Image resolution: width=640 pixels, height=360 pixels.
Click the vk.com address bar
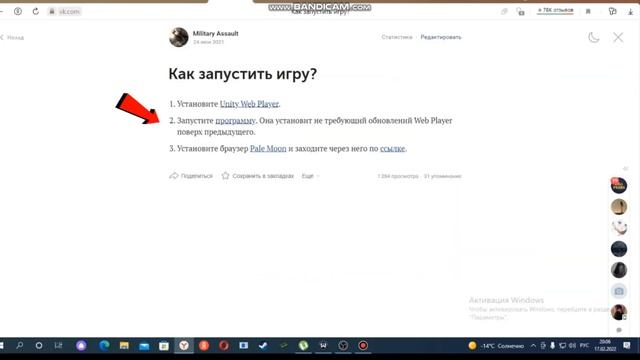(x=65, y=11)
